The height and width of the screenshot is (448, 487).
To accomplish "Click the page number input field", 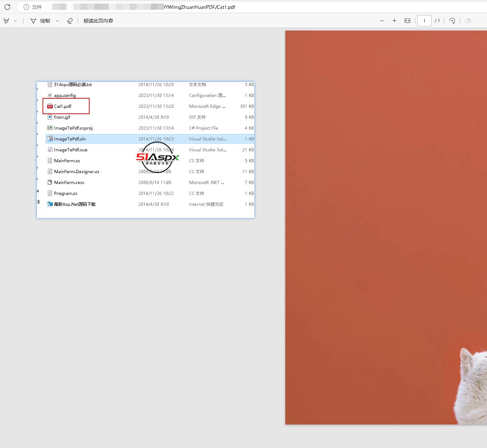I will pyautogui.click(x=424, y=21).
